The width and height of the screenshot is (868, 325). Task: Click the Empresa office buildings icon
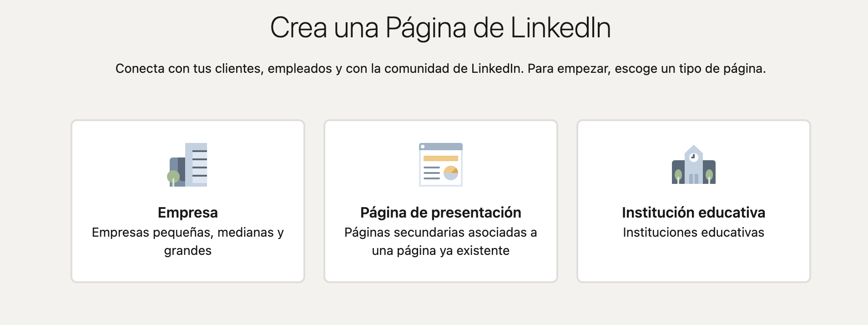(x=188, y=165)
